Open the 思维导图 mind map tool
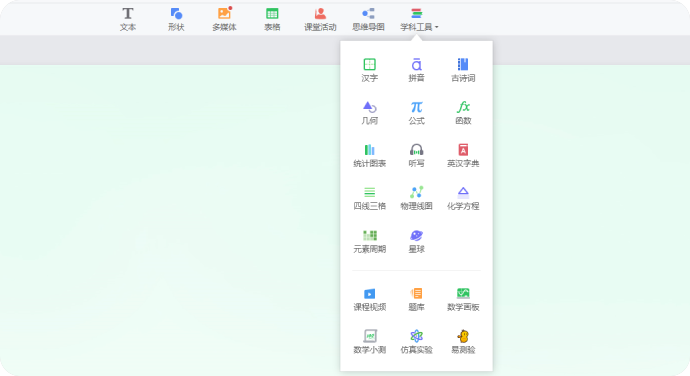The width and height of the screenshot is (690, 376). click(368, 19)
